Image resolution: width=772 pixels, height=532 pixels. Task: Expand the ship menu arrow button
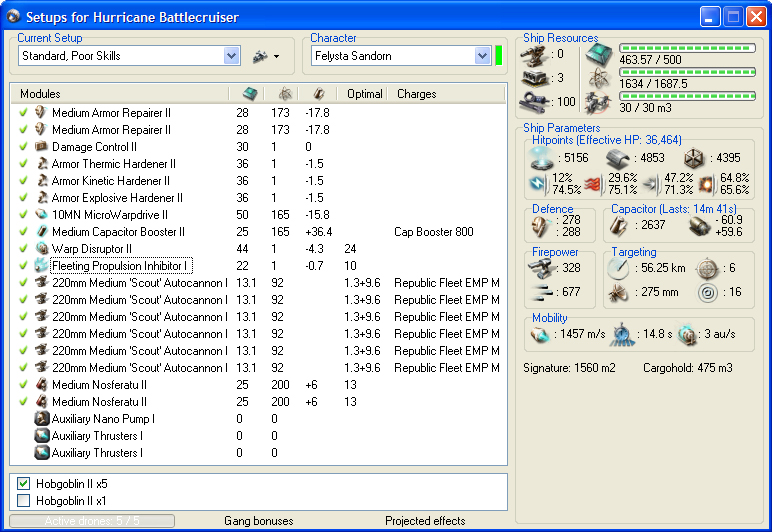pyautogui.click(x=265, y=56)
